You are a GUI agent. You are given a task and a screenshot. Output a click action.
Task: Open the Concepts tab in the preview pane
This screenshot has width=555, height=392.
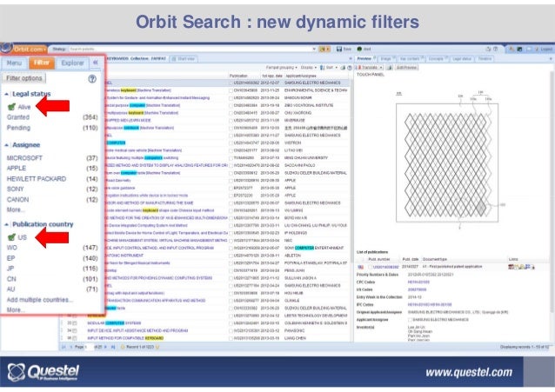pyautogui.click(x=438, y=59)
